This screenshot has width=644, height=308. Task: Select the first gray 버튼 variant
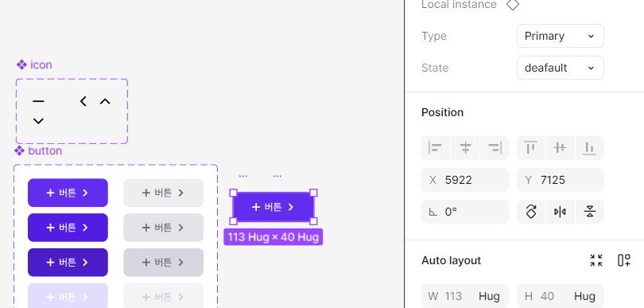coord(164,193)
